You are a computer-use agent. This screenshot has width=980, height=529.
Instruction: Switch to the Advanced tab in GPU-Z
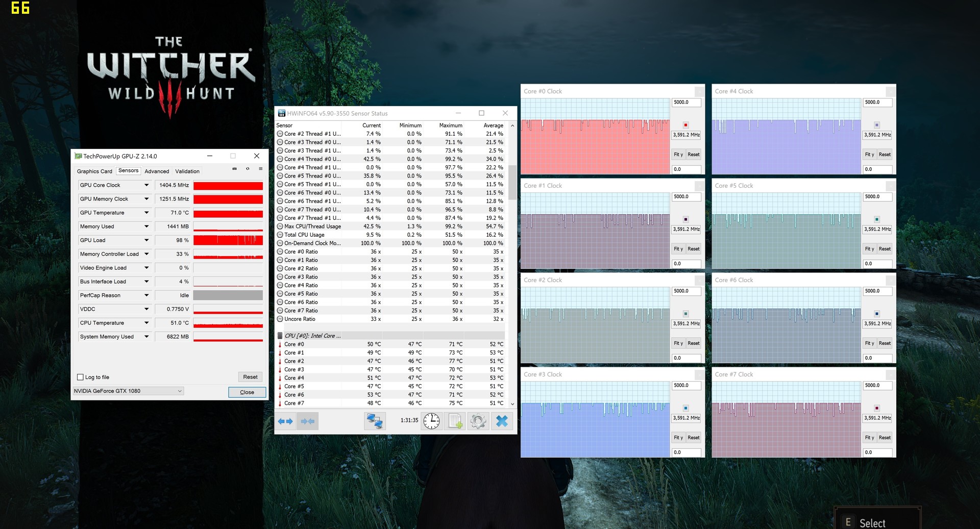coord(157,171)
